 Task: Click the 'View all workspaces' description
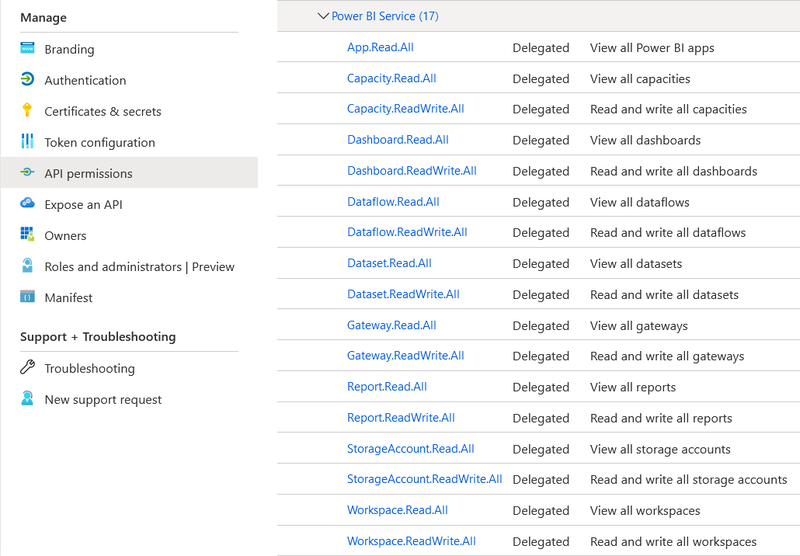(x=645, y=511)
